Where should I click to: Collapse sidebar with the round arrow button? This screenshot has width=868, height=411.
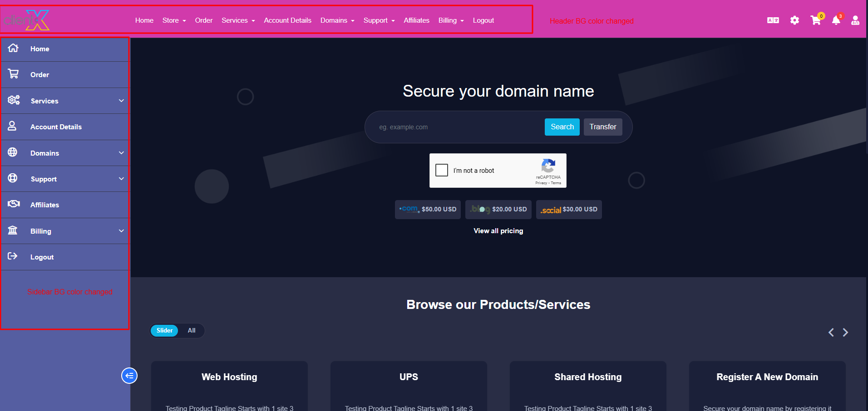[x=129, y=376]
